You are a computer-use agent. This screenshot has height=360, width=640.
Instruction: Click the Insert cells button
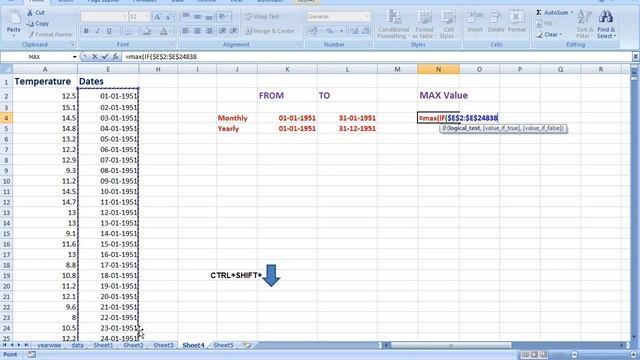(x=475, y=22)
